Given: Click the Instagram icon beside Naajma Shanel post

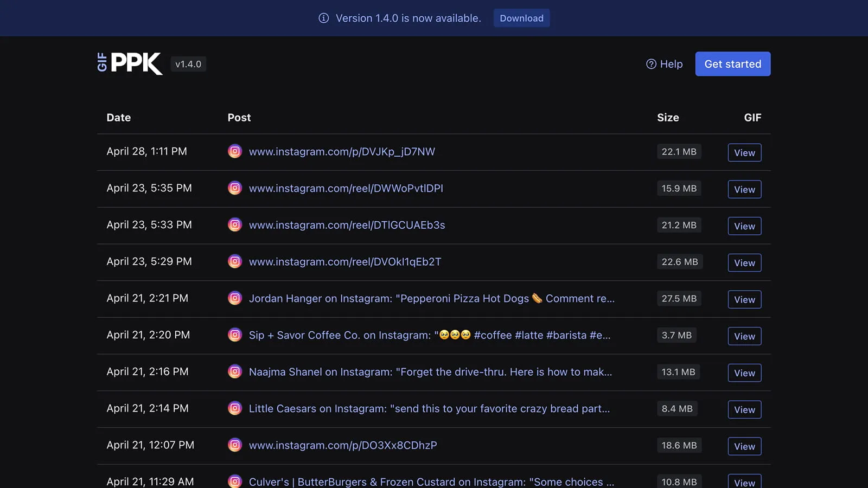Looking at the screenshot, I should point(235,371).
